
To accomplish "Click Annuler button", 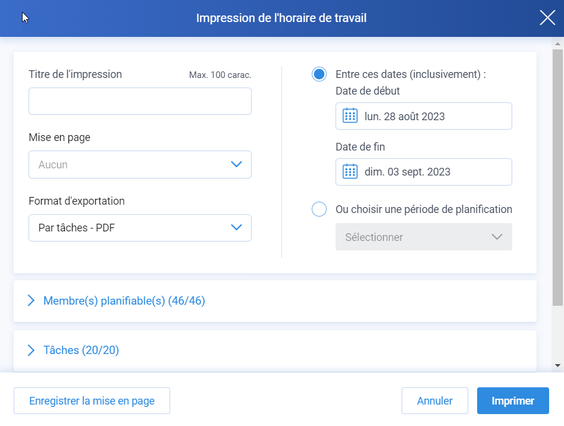I will (435, 400).
